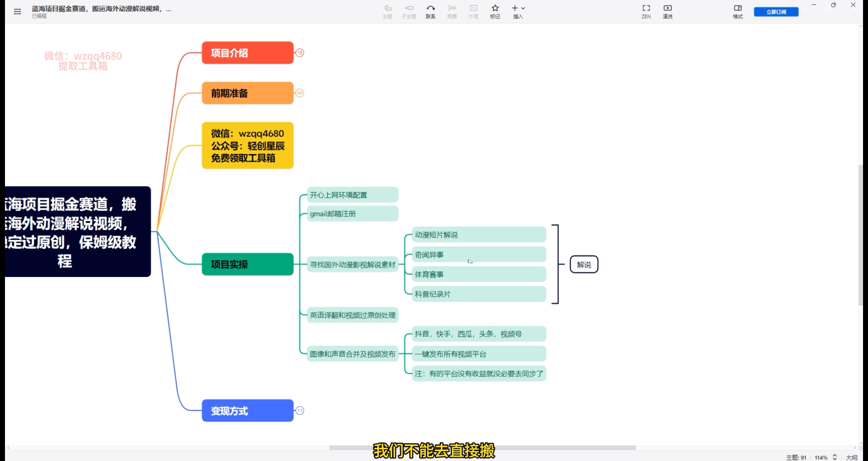Collapse the 前期准备 branch via its numbered badge

300,93
